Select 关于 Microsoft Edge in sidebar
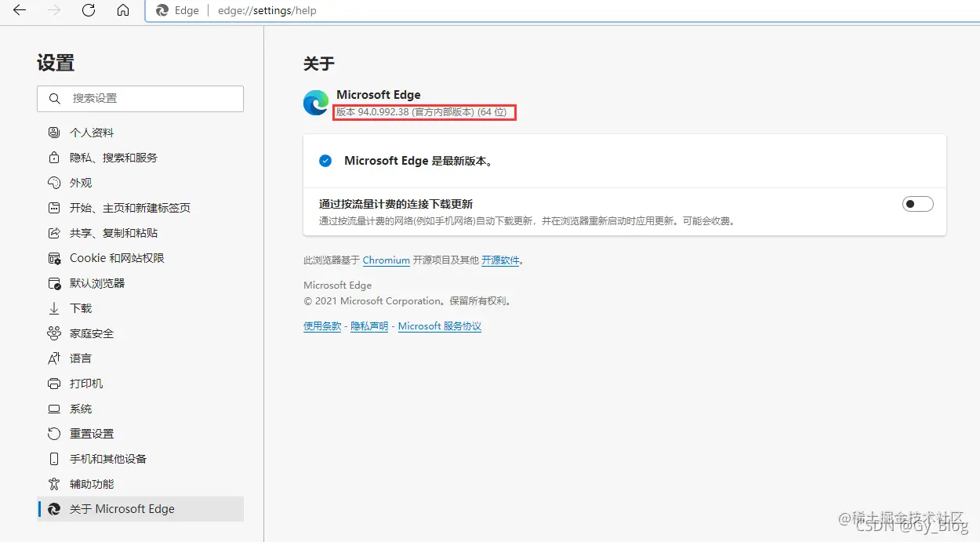Viewport: 980px width, 542px height. click(140, 509)
